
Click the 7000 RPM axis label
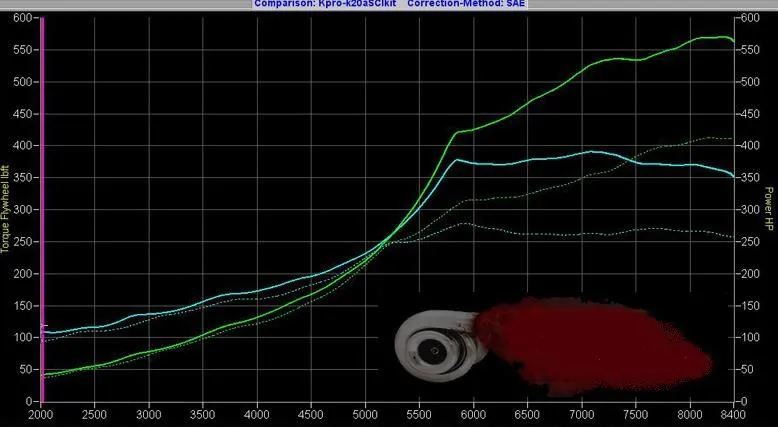tap(581, 415)
